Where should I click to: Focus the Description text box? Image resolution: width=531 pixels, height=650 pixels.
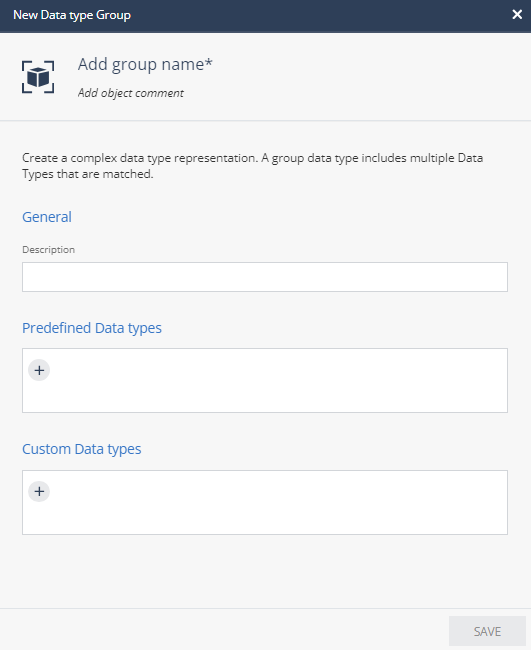(265, 277)
